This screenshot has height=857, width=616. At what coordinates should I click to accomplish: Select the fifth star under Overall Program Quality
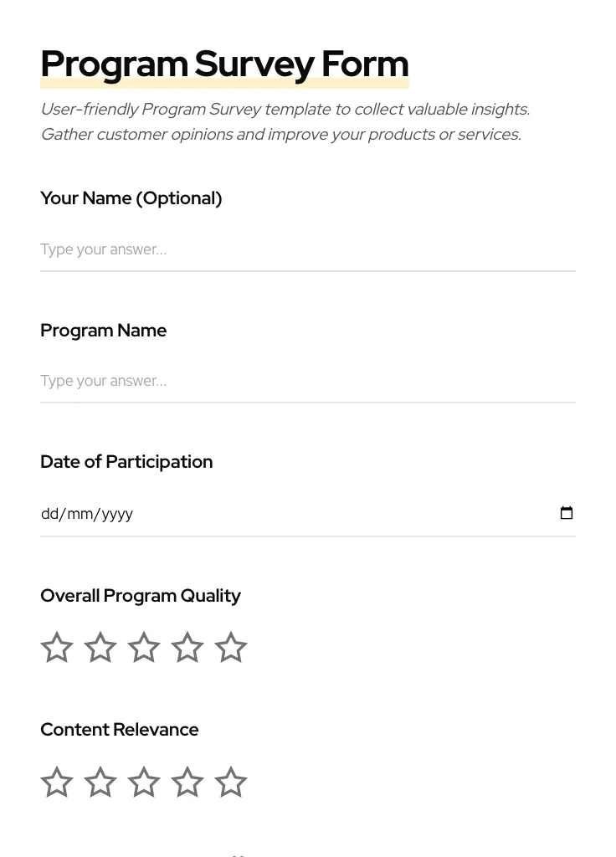(230, 647)
